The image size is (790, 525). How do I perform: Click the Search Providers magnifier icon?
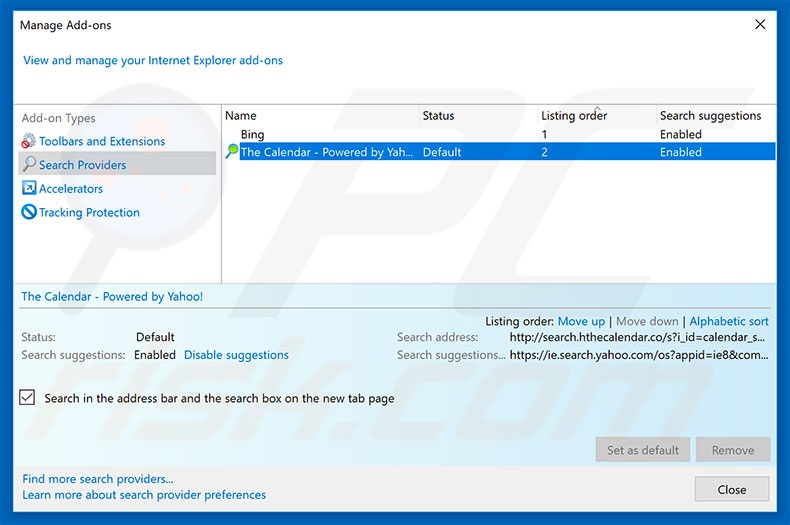click(29, 164)
